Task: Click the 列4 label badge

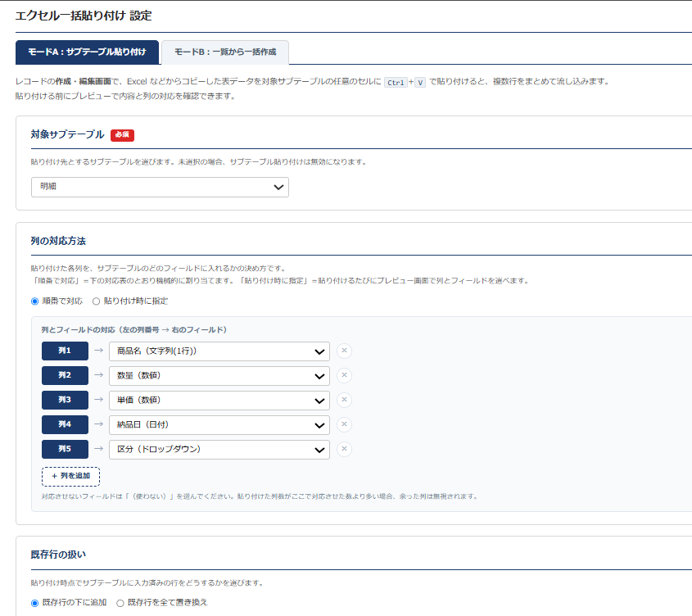Action: (65, 425)
